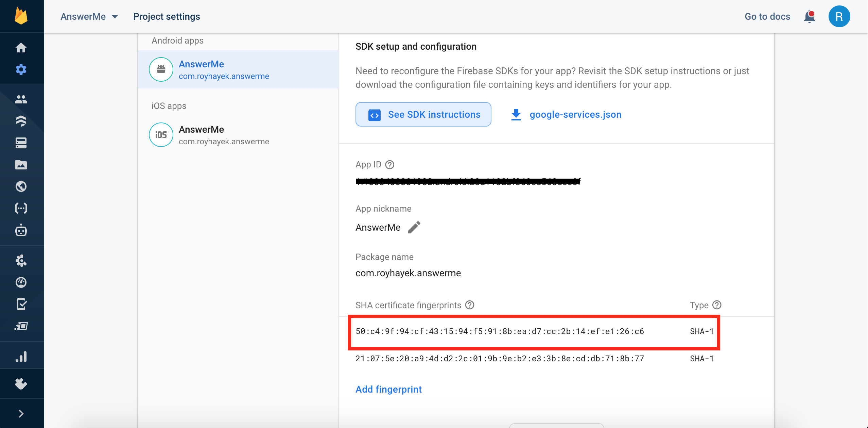Screen dimensions: 868x428
Task: Open Storage image icon in sidebar
Action: (21, 165)
